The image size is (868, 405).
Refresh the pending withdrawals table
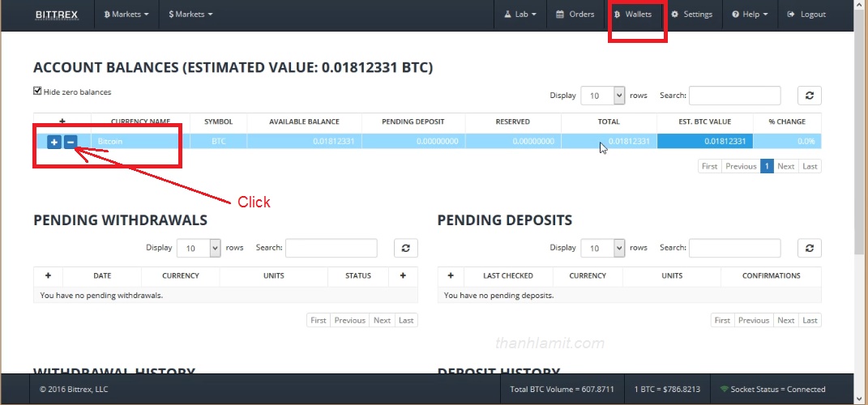406,248
